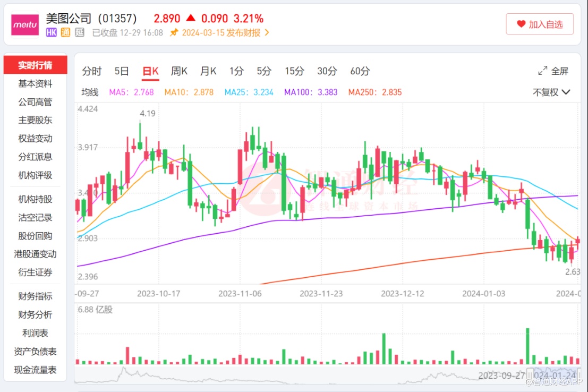Click the 全屏 fullscreen expand icon
The width and height of the screenshot is (588, 392).
pyautogui.click(x=543, y=71)
